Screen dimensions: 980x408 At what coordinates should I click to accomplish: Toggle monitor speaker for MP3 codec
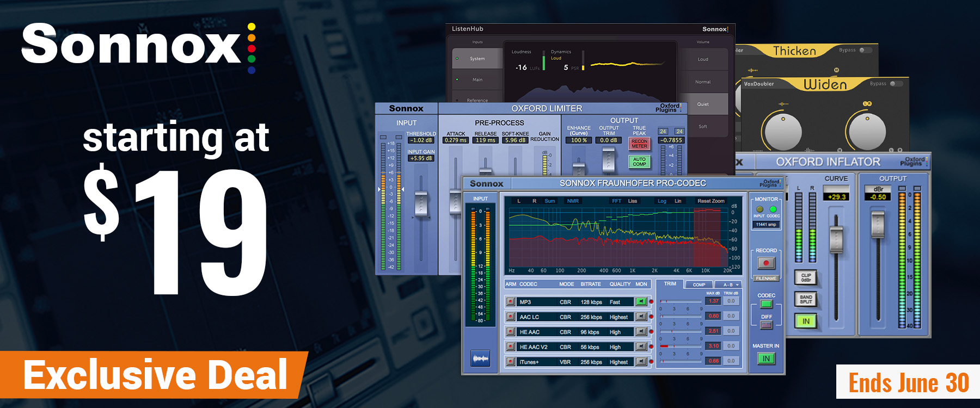(x=641, y=301)
